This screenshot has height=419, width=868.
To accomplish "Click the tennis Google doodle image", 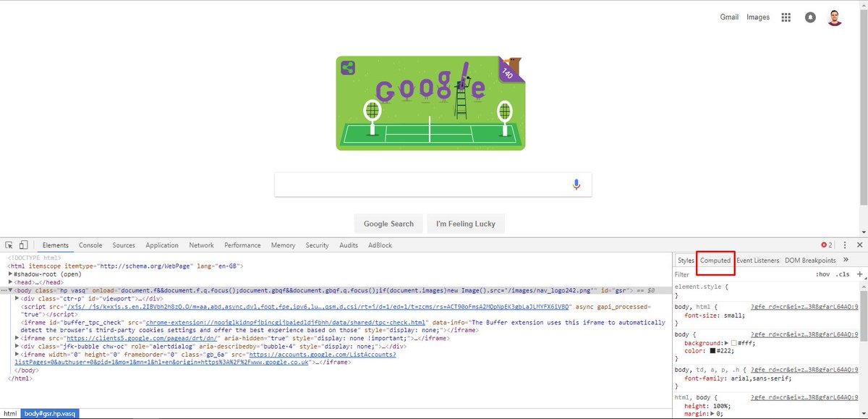I will click(431, 103).
